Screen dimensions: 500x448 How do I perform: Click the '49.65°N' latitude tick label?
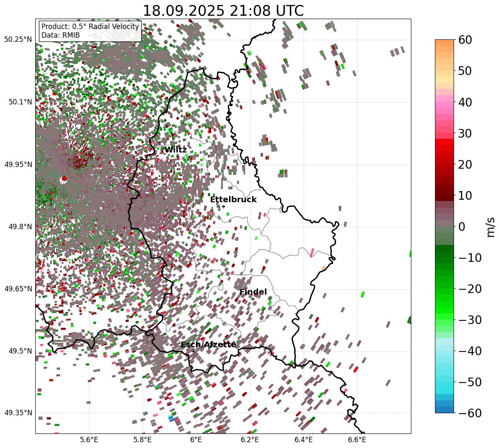[x=18, y=289]
